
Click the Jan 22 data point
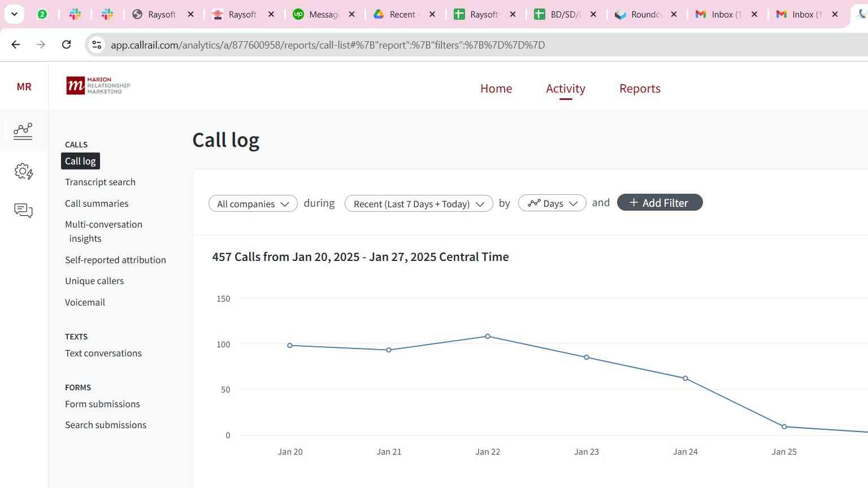coord(488,337)
